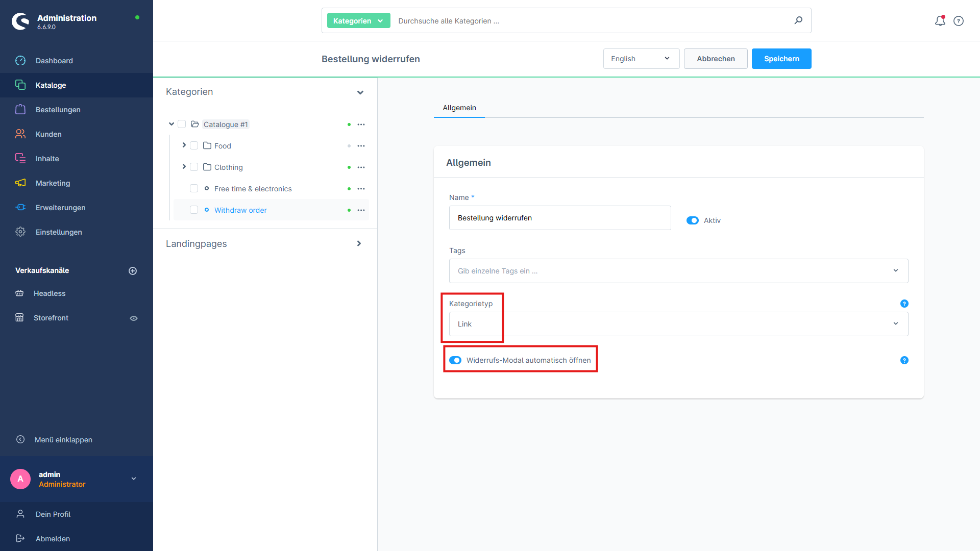Open the help question mark icon in header
Viewport: 980px width, 551px height.
[959, 21]
